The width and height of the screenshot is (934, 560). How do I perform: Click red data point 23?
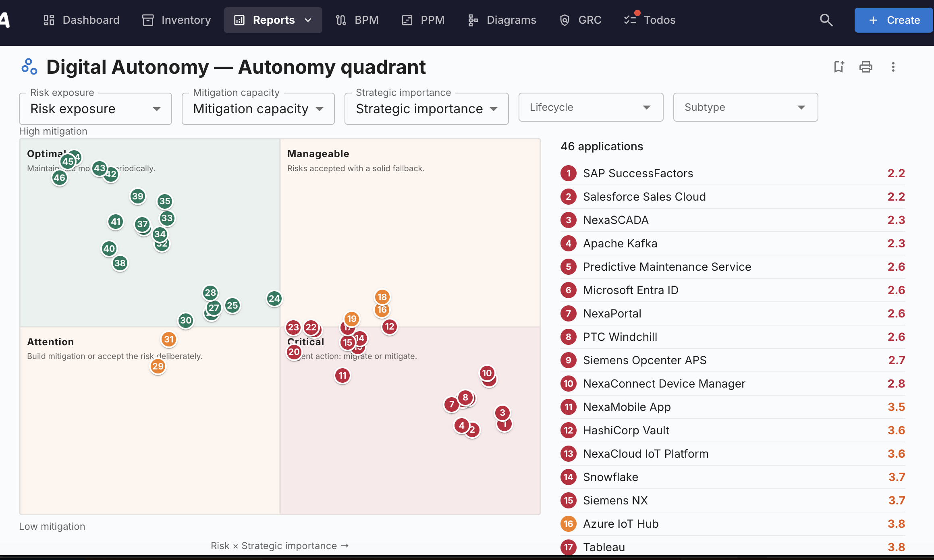[294, 327]
